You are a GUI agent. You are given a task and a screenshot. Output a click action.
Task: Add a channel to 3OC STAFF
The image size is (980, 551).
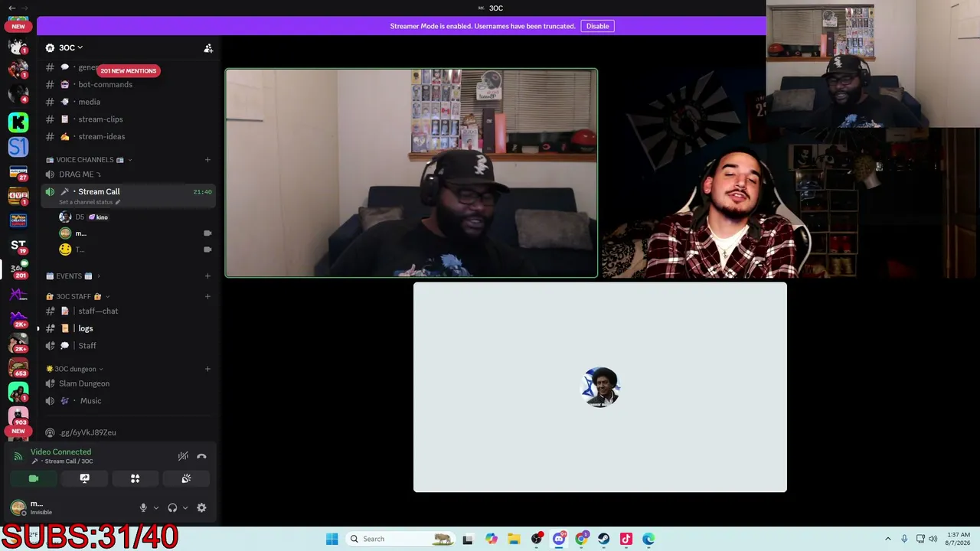(207, 296)
